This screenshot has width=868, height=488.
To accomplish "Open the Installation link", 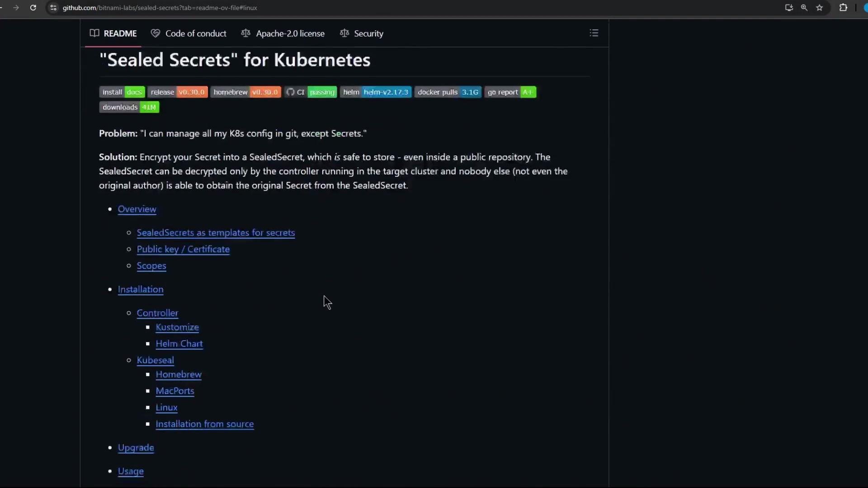I will 141,290.
